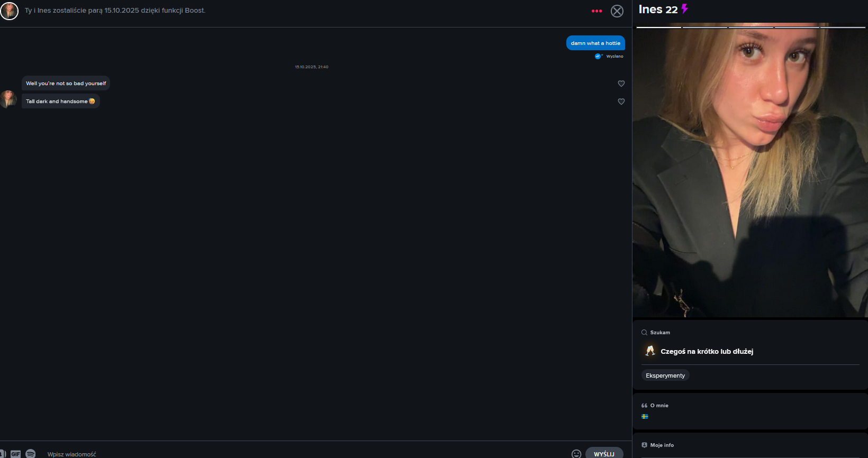Click the 'Tall dark and handsome' message bubble
This screenshot has width=868, height=458.
point(61,101)
